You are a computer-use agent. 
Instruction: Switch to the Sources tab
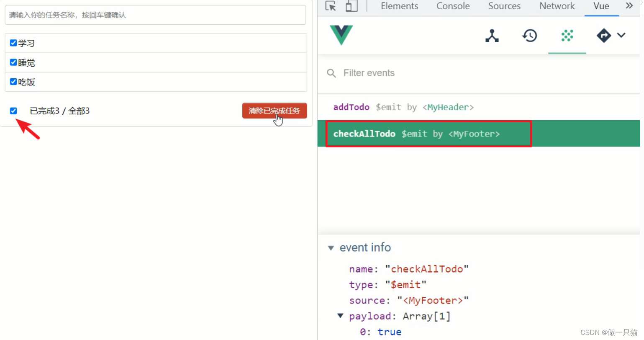(x=504, y=6)
